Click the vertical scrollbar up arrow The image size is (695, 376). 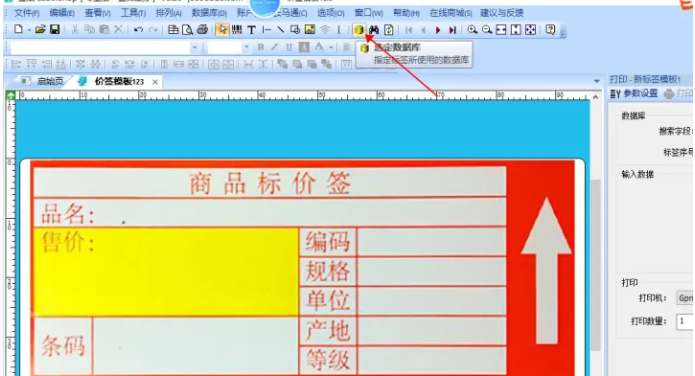point(595,97)
